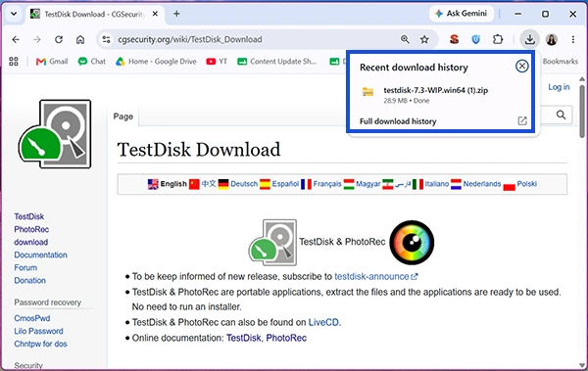The image size is (588, 371).
Task: Switch language to Deutsch
Action: pos(244,184)
